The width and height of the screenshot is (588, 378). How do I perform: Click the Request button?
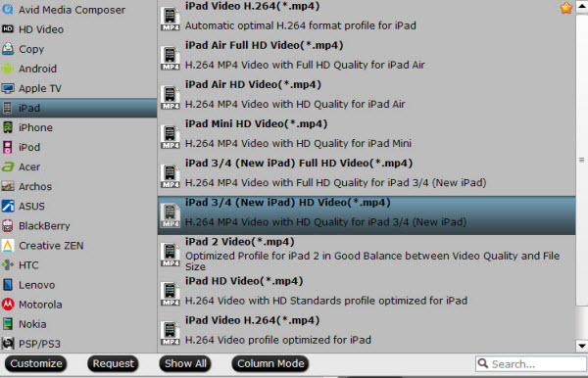pyautogui.click(x=113, y=363)
